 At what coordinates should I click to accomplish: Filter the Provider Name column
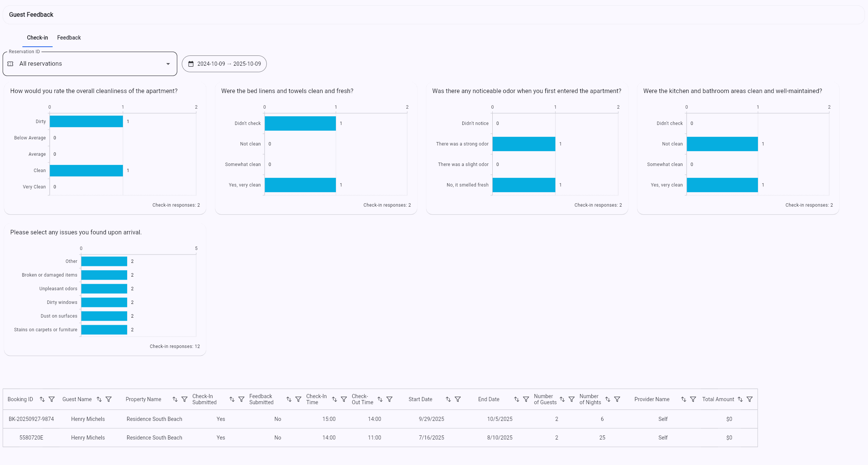pos(693,399)
